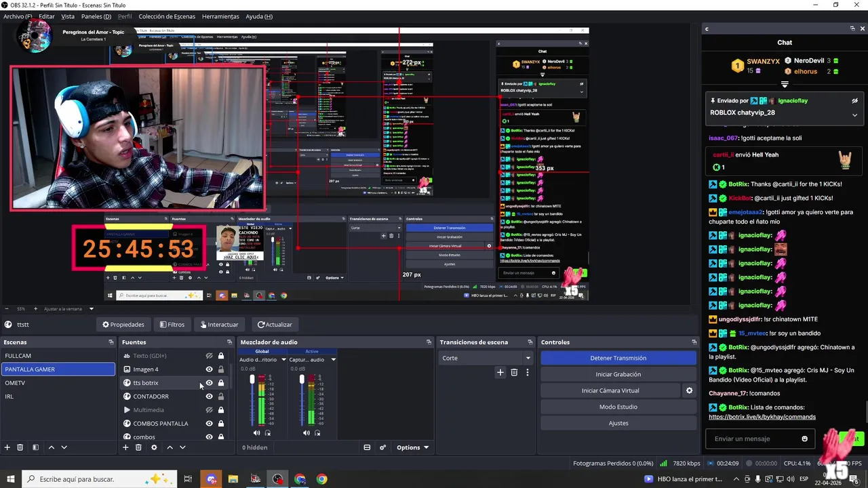Toggle monitoring icon for Audio del escritorio
This screenshot has height=488, width=868.
point(268,432)
